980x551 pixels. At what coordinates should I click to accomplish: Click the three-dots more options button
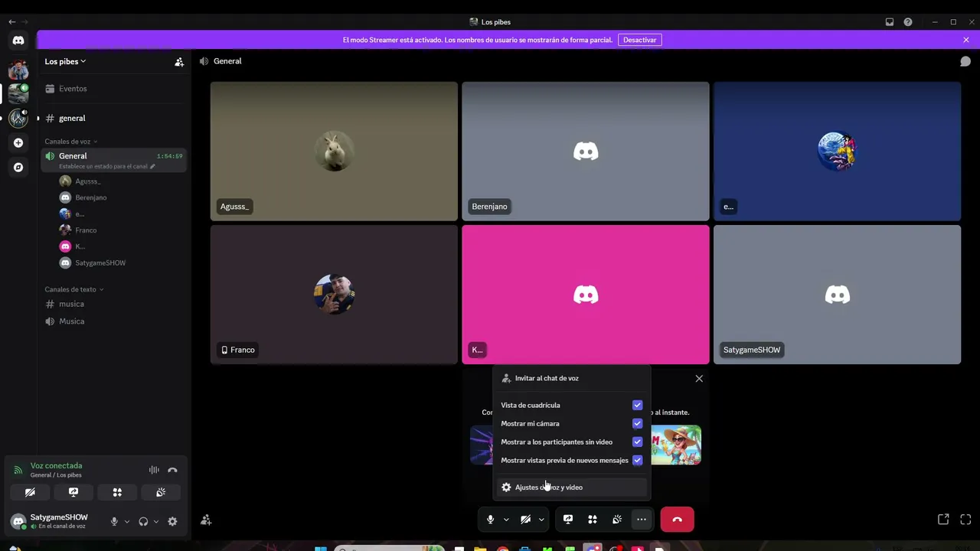click(x=642, y=520)
